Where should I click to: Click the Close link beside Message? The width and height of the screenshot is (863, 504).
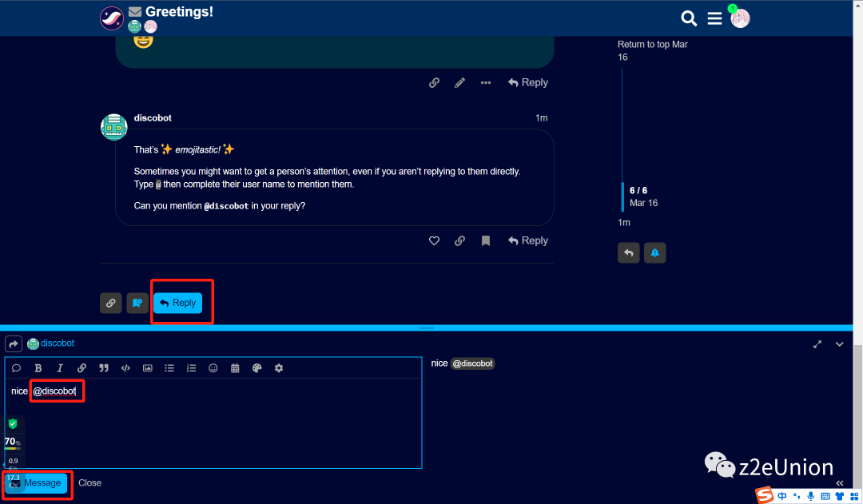click(89, 483)
